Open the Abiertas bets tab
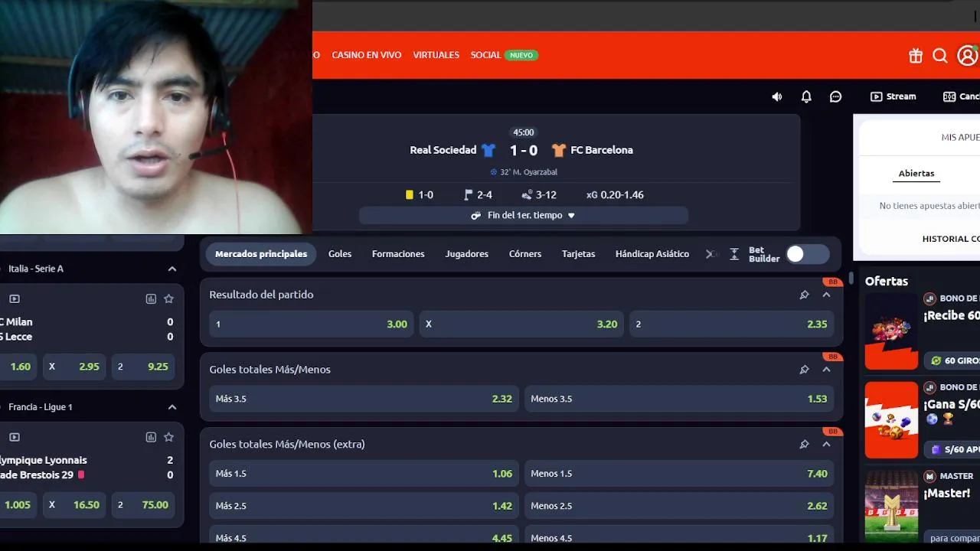 (x=916, y=174)
